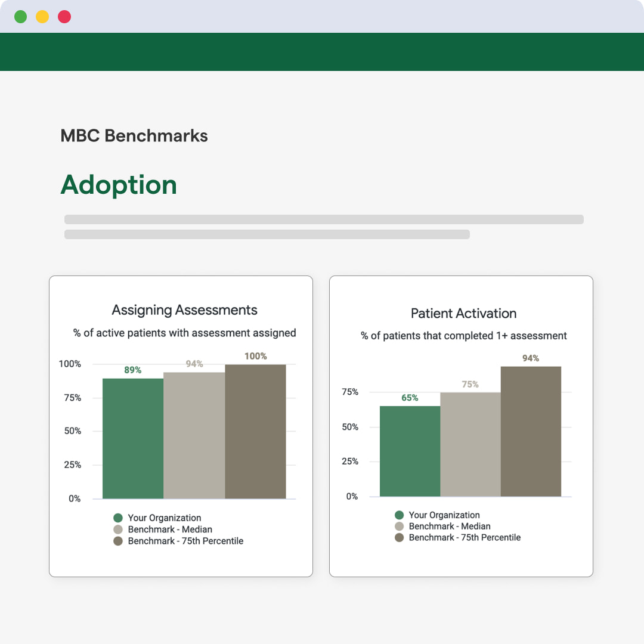Click the yellow window dot in title bar
This screenshot has height=644, width=644.
[42, 17]
